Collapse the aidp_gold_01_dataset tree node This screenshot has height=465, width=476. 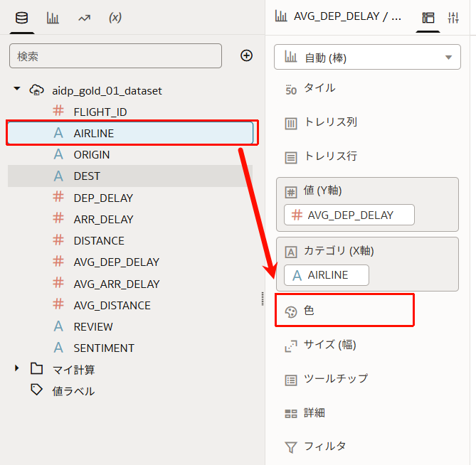point(17,89)
